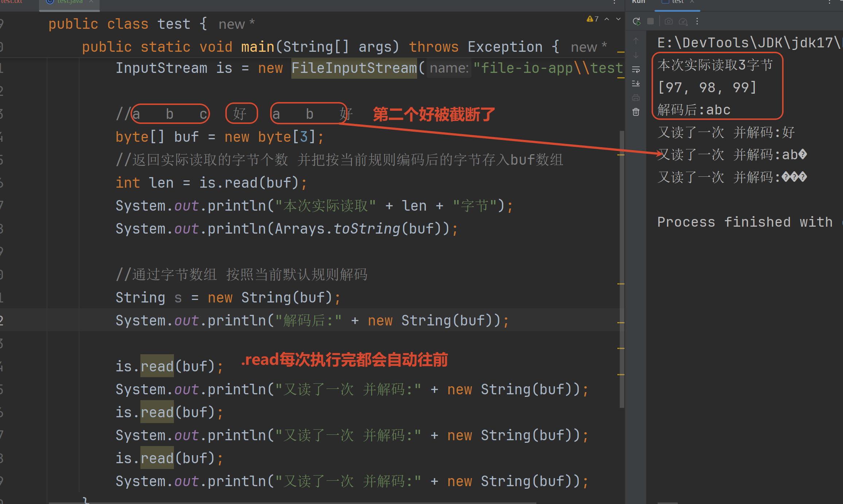Image resolution: width=843 pixels, height=504 pixels.
Task: Select the test run configuration tab
Action: click(x=677, y=2)
